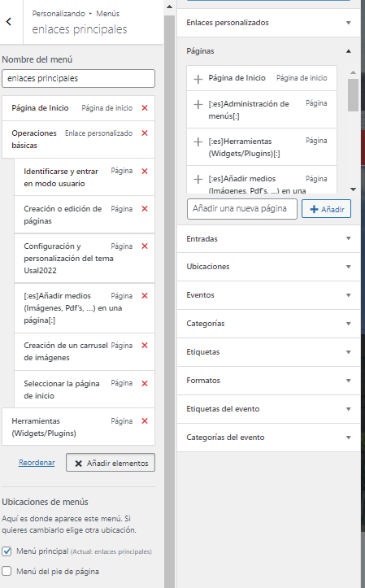This screenshot has width=365, height=588.
Task: Enable Menú del pie de página location
Action: [7, 571]
